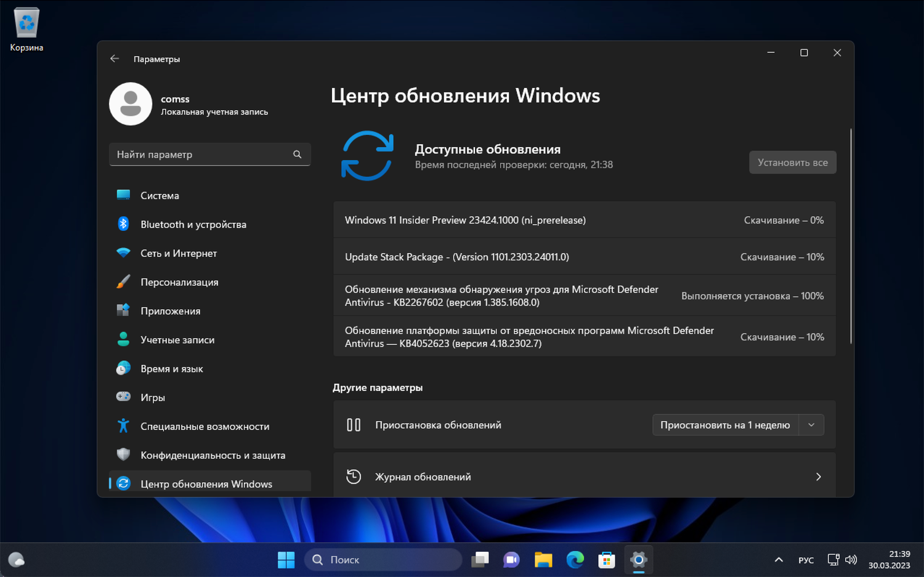Open Microsoft Store from the taskbar
The height and width of the screenshot is (577, 924).
click(x=606, y=559)
